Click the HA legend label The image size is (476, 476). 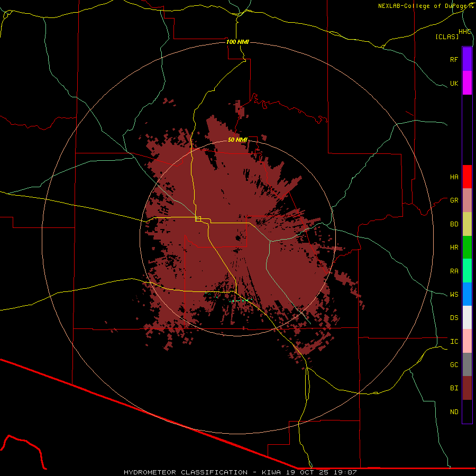[454, 177]
